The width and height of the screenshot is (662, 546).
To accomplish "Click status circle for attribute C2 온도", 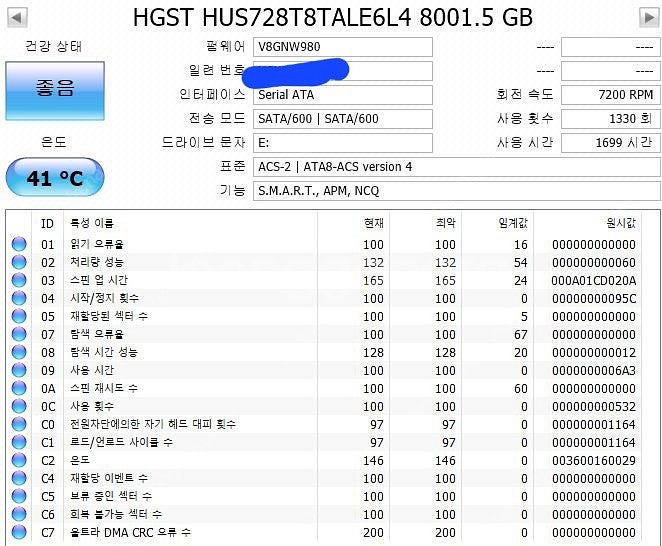I will [x=19, y=460].
